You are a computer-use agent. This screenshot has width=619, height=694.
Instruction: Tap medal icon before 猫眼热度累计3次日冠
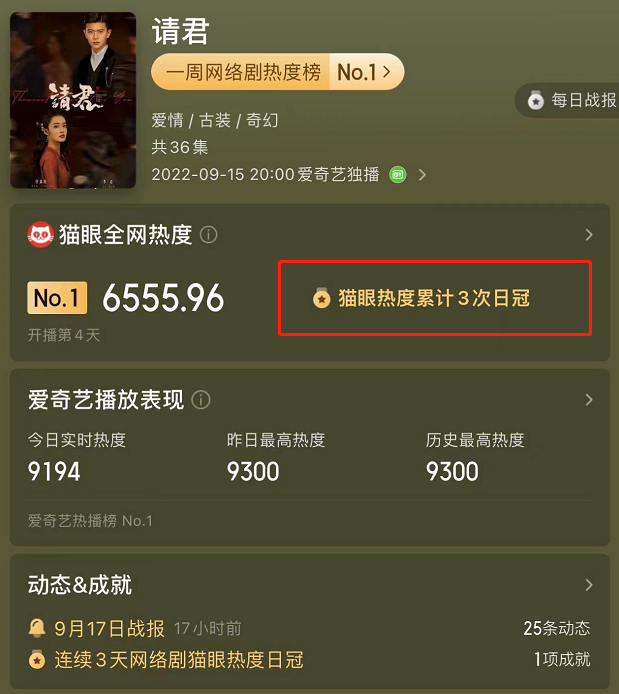(x=322, y=298)
